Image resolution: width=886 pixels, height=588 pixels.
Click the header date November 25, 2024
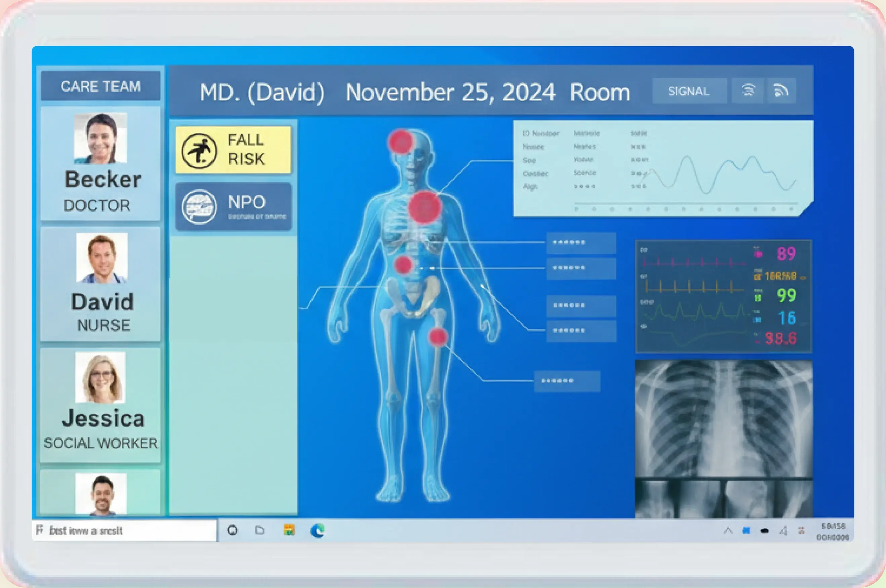(450, 92)
